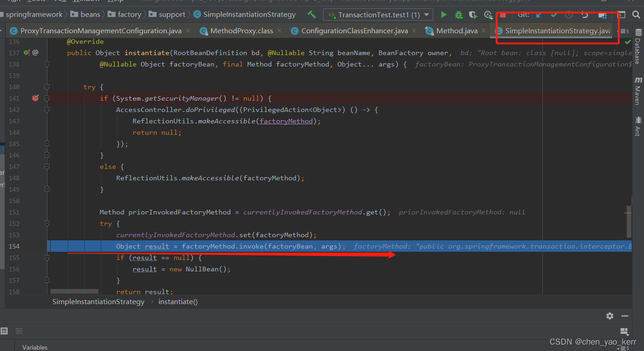Click 'currentlyInvokedFactoryMethod' on line 153
Viewport: 644px width, 351px height.
[x=175, y=235]
